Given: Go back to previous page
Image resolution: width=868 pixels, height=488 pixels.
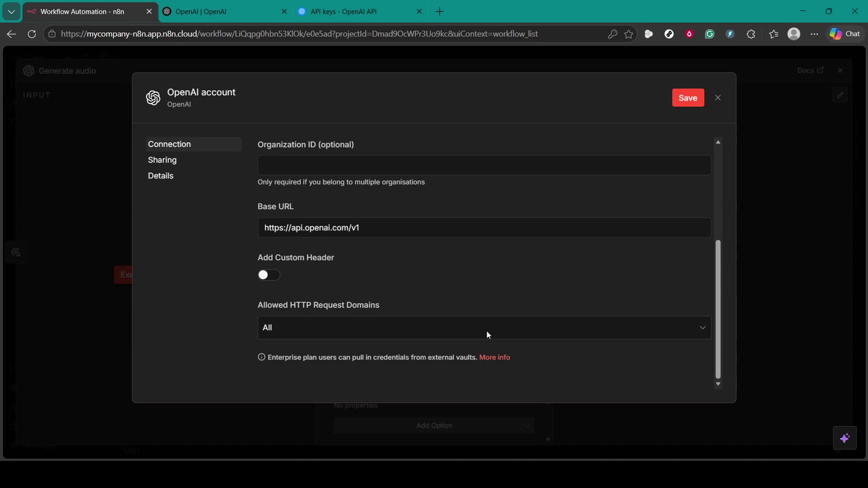Looking at the screenshot, I should 11,34.
